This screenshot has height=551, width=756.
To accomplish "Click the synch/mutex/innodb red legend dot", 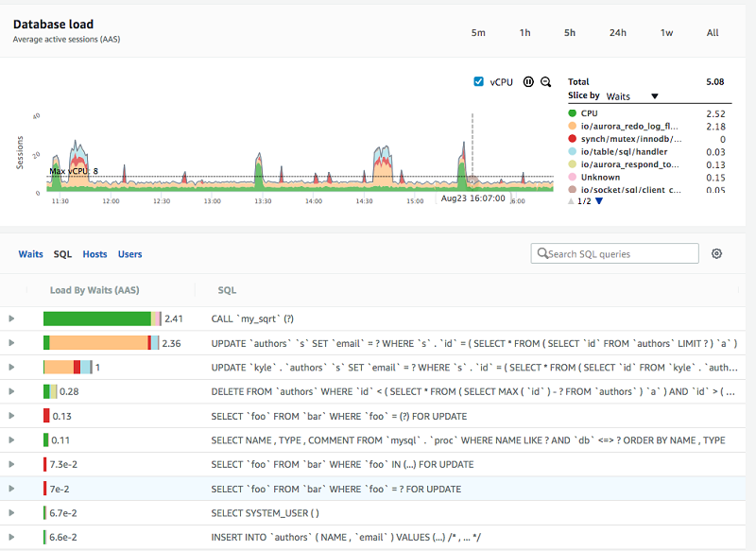I will [573, 139].
